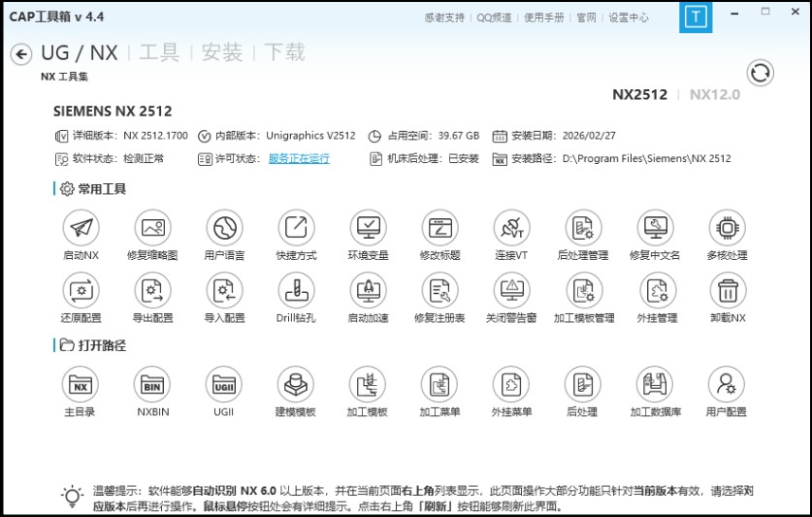Open the Drill钻孔 tool

pyautogui.click(x=296, y=291)
